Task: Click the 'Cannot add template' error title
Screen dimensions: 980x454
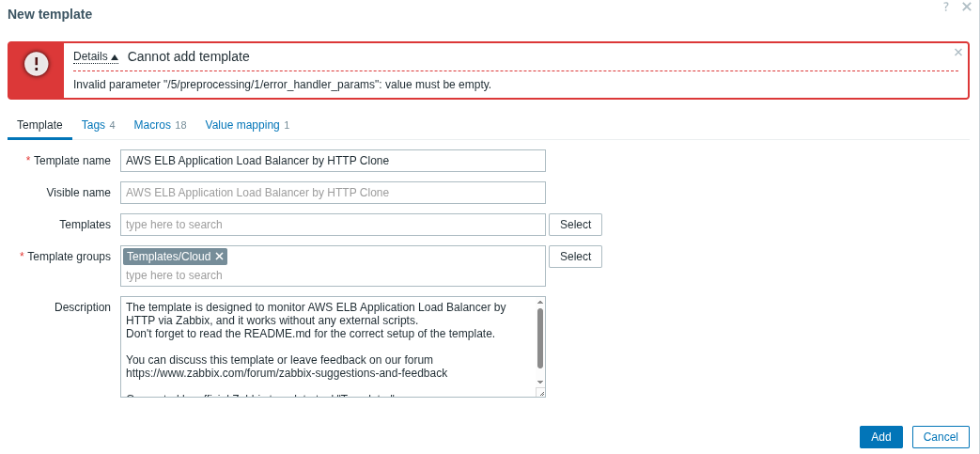Action: (x=189, y=56)
